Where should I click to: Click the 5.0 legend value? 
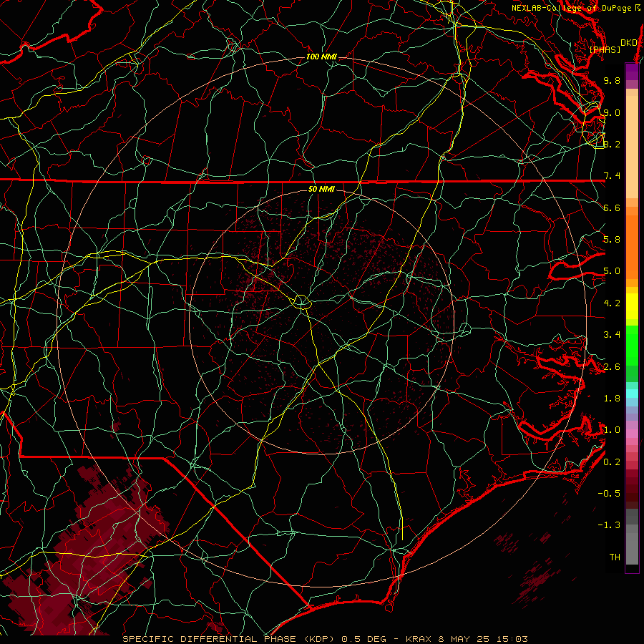(x=612, y=271)
